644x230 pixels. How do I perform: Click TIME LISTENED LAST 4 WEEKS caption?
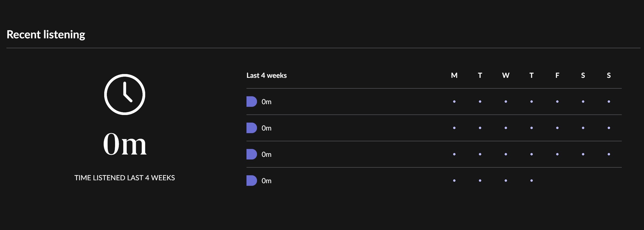pyautogui.click(x=125, y=178)
